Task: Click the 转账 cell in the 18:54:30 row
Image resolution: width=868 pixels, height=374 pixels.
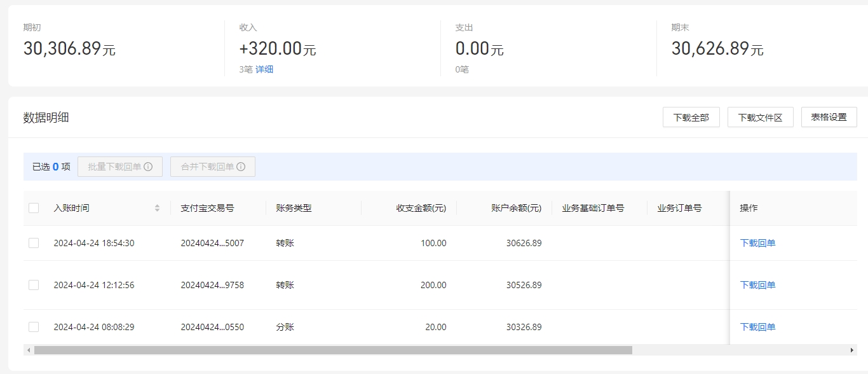Action: click(x=285, y=243)
